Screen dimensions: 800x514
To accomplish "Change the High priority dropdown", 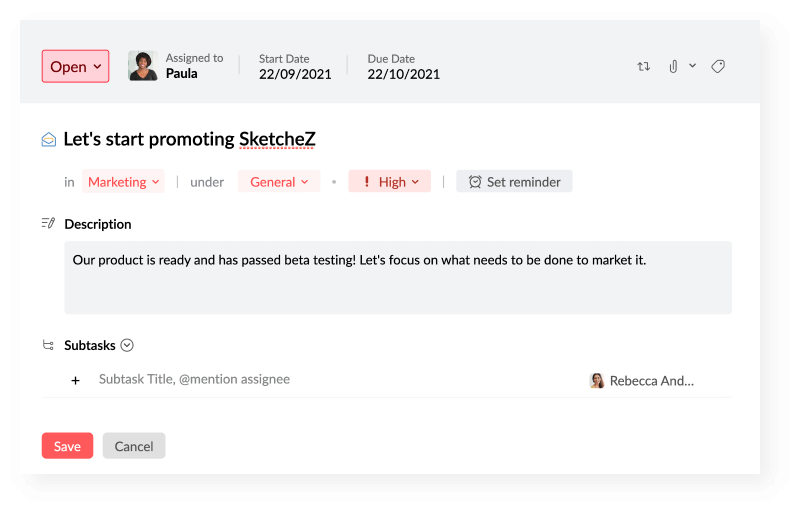I will click(x=390, y=182).
